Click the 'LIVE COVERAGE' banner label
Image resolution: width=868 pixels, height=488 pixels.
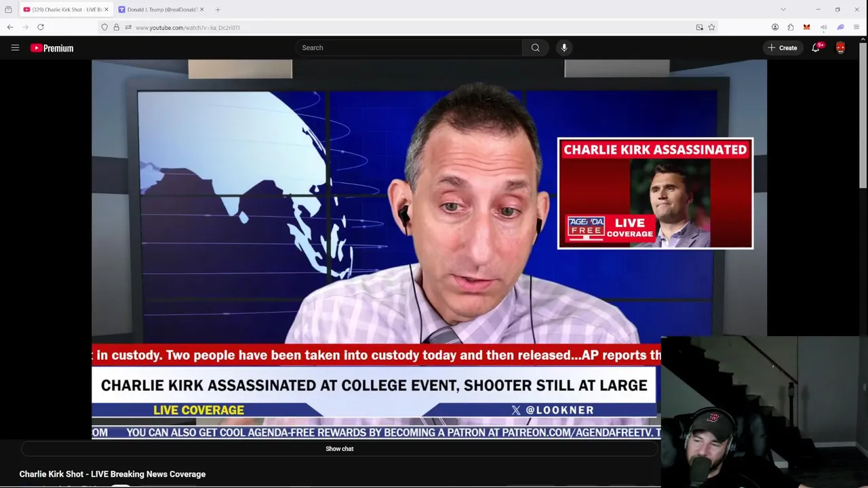pos(199,410)
